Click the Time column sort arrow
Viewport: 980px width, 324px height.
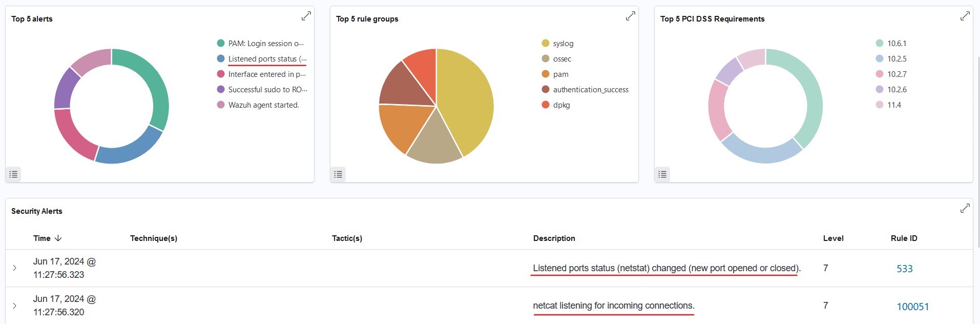58,238
